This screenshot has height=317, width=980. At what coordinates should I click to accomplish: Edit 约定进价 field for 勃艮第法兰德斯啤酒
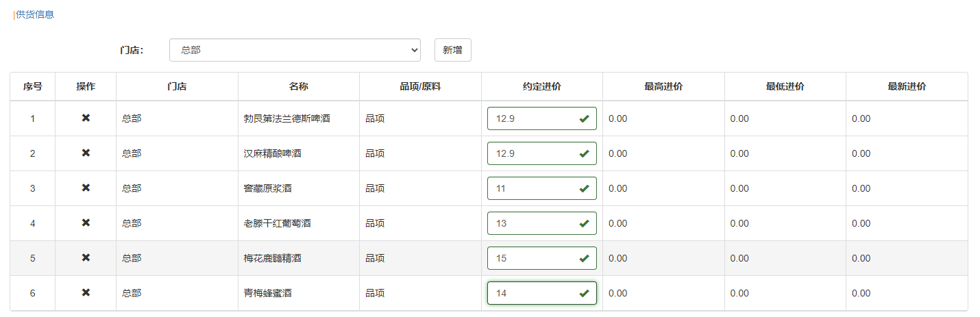(531, 118)
